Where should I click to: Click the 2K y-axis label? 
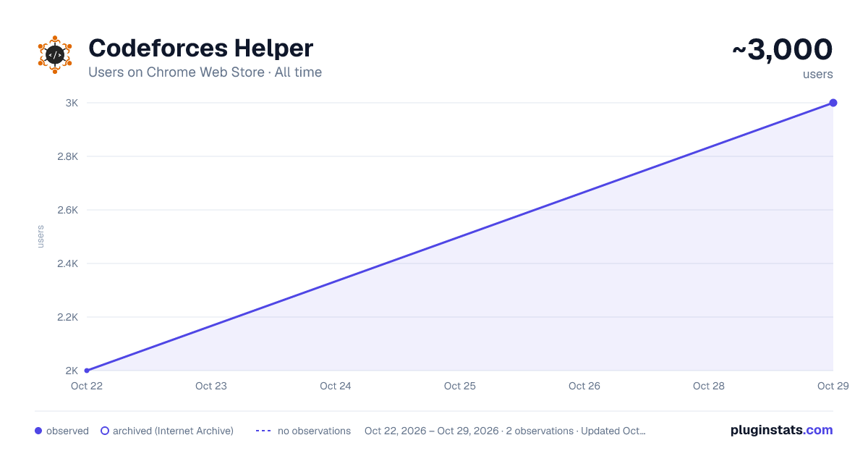click(x=72, y=371)
